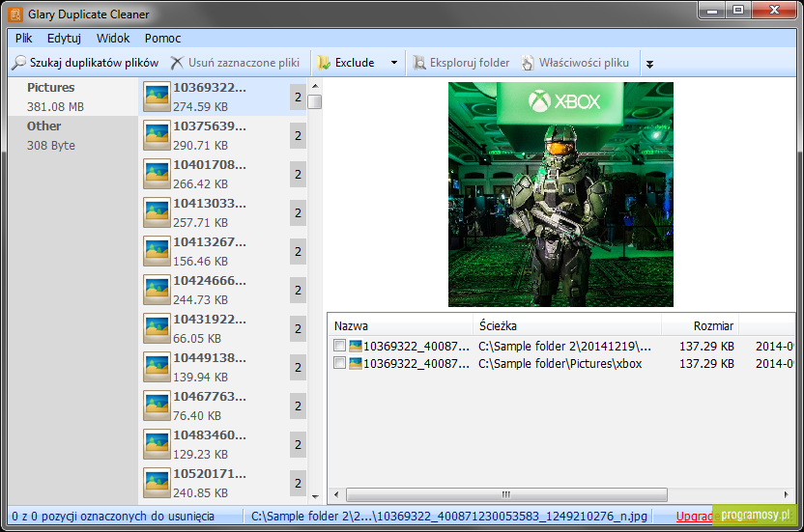Click path C:\Sample folder 2\20141219
Image resolution: width=804 pixels, height=532 pixels.
click(x=564, y=346)
